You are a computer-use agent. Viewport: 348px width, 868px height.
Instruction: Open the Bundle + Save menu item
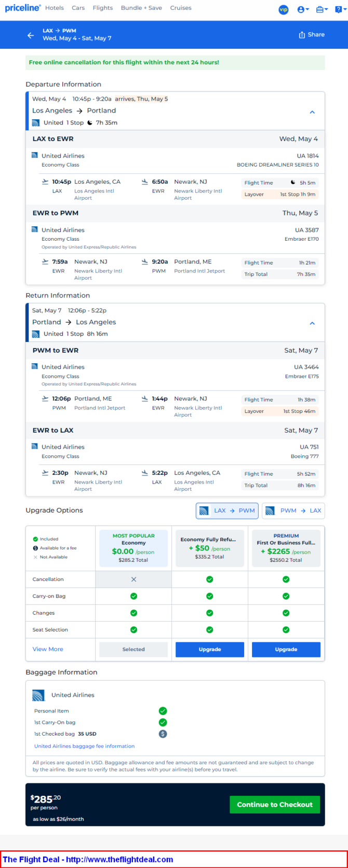click(141, 8)
